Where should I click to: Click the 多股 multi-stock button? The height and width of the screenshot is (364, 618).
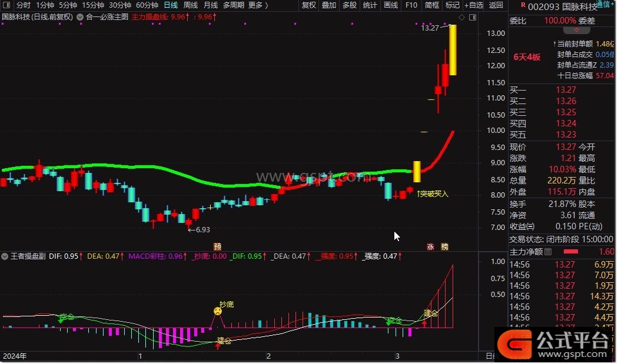[350, 5]
